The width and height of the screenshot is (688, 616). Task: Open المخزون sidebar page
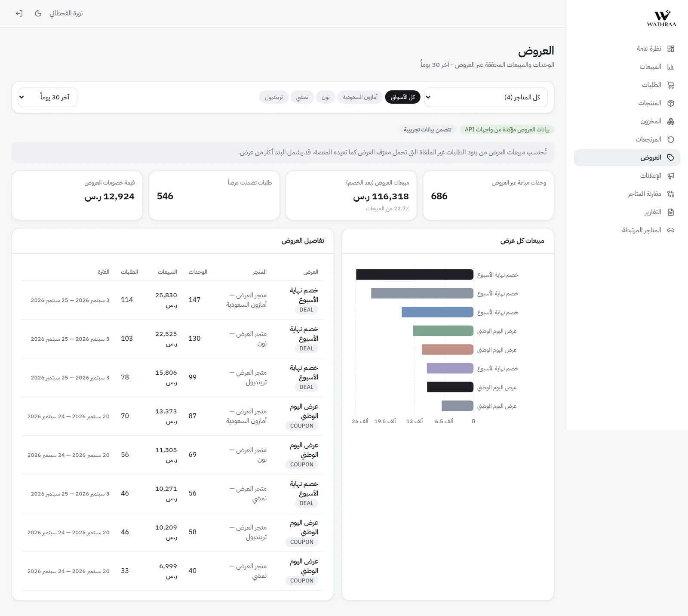click(627, 121)
